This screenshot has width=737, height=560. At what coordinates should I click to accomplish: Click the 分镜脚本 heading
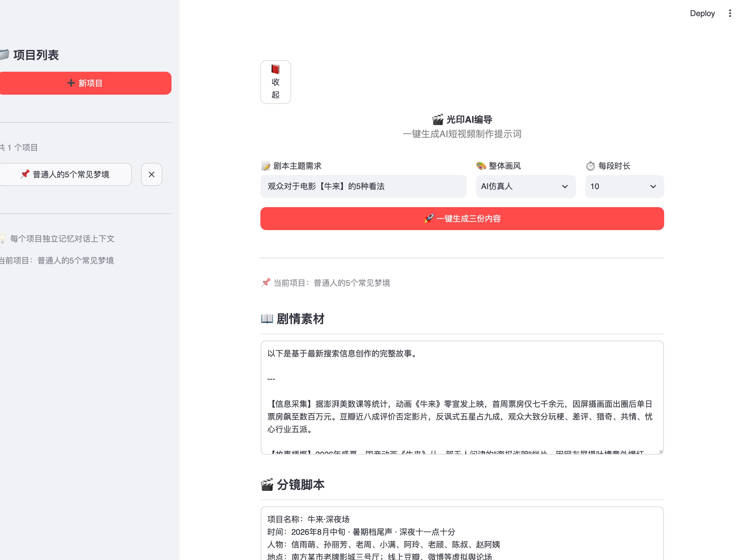(301, 485)
